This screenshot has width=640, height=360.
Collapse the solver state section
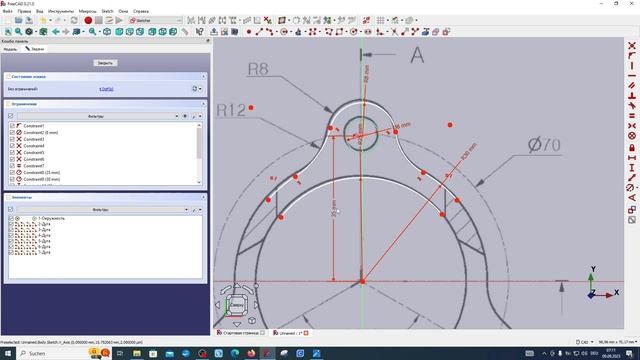(203, 76)
